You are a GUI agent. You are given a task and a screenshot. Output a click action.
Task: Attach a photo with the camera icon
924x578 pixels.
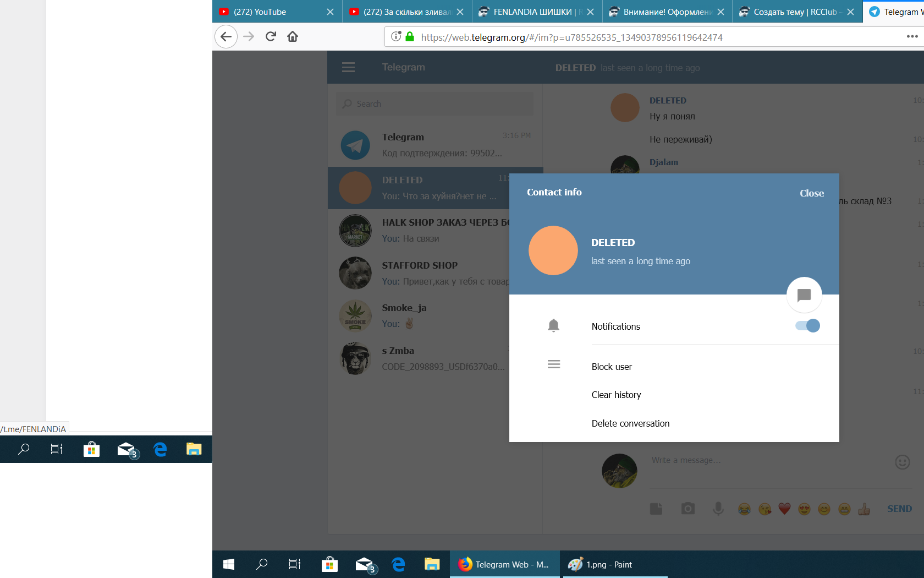(688, 509)
